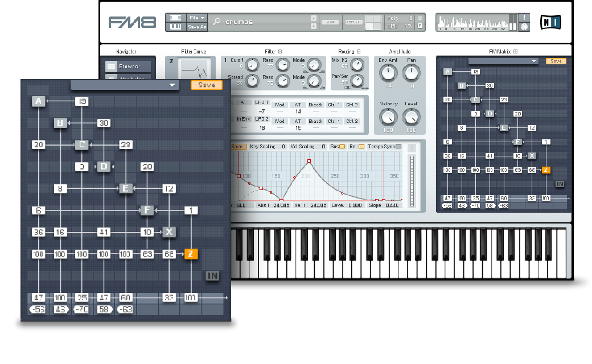
Task: Toggle the Tempo Sync switch
Action: pyautogui.click(x=398, y=146)
